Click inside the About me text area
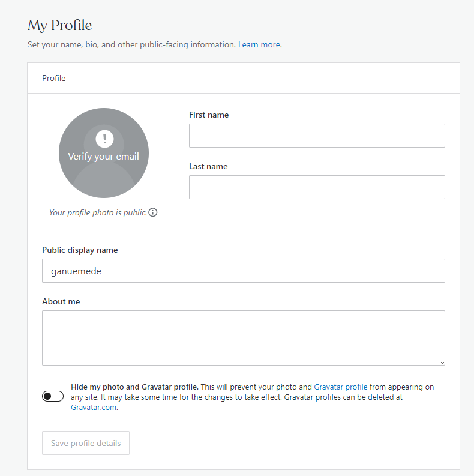The height and width of the screenshot is (476, 474). (244, 337)
